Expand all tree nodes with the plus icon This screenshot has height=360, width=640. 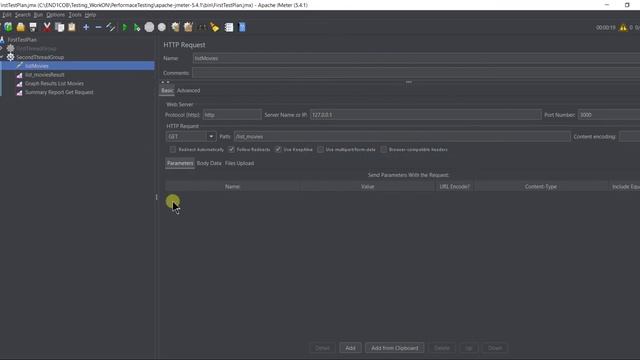click(x=86, y=27)
